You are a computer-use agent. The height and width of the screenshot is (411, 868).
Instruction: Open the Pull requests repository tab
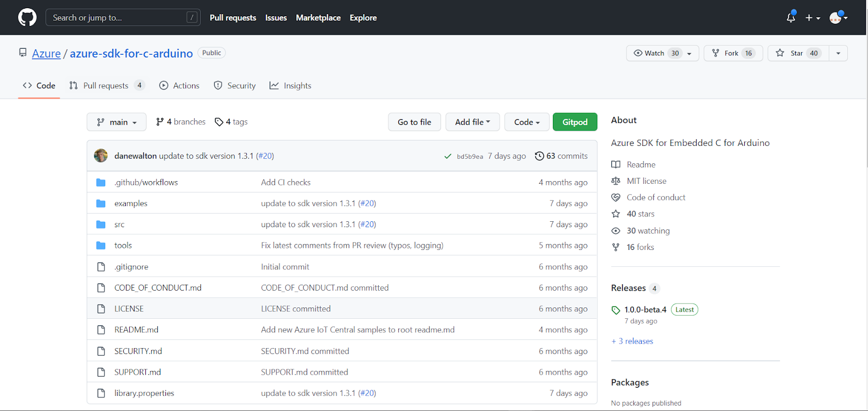point(107,86)
